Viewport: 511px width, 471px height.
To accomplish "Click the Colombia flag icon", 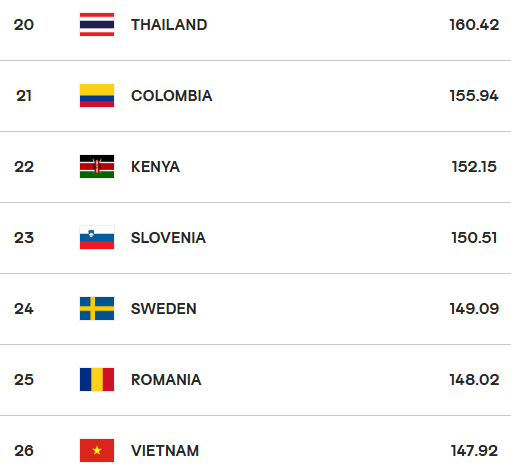I will [x=97, y=96].
